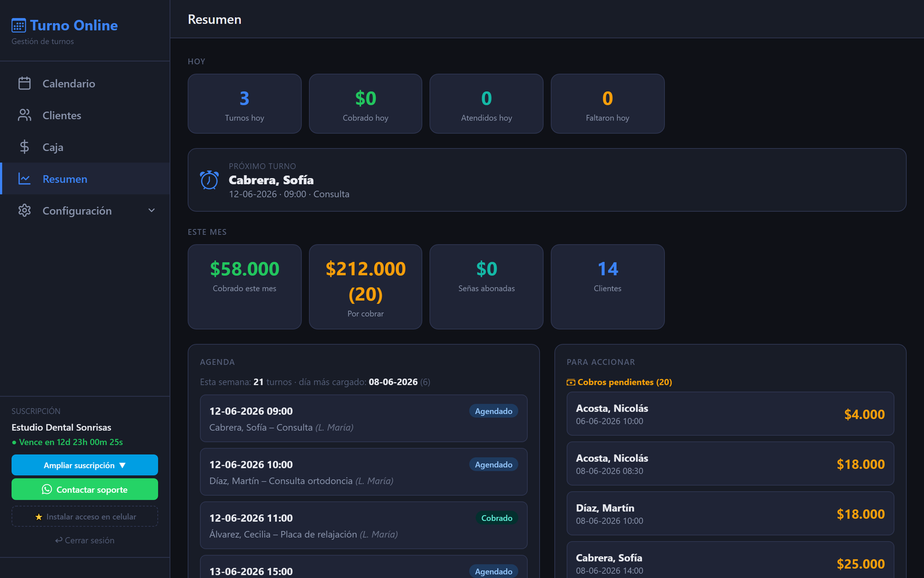Click the Vence en 12d countdown text
This screenshot has height=578, width=924.
click(71, 442)
